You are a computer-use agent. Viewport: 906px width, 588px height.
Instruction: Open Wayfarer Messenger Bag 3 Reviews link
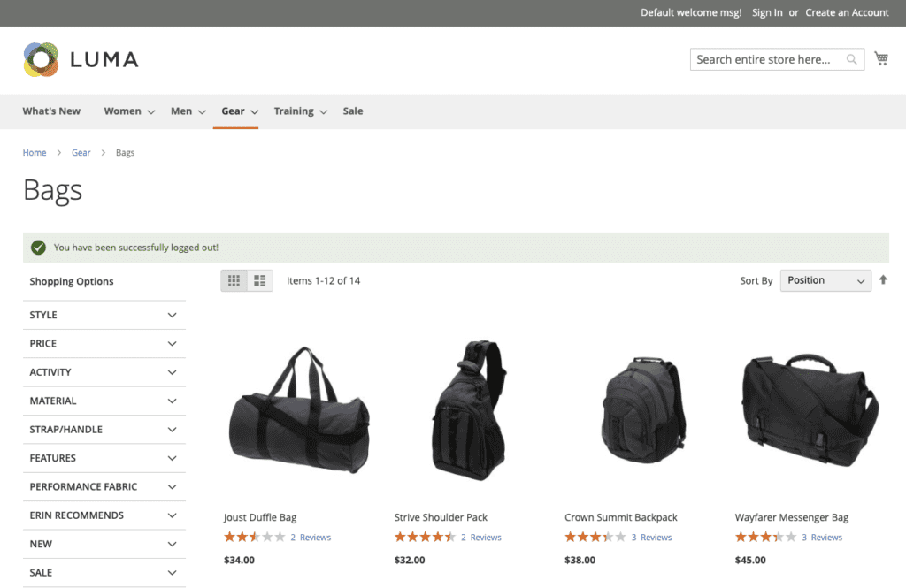click(822, 538)
